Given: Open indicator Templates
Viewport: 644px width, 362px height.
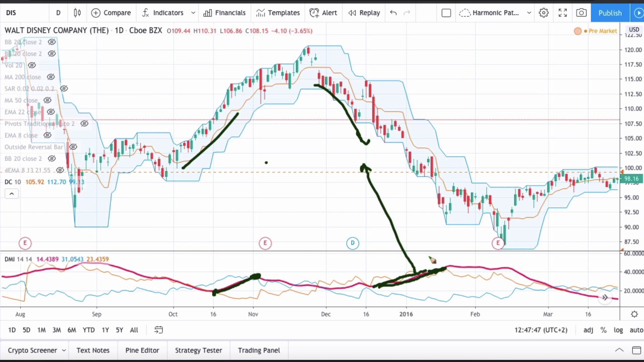Looking at the screenshot, I should click(260, 13).
